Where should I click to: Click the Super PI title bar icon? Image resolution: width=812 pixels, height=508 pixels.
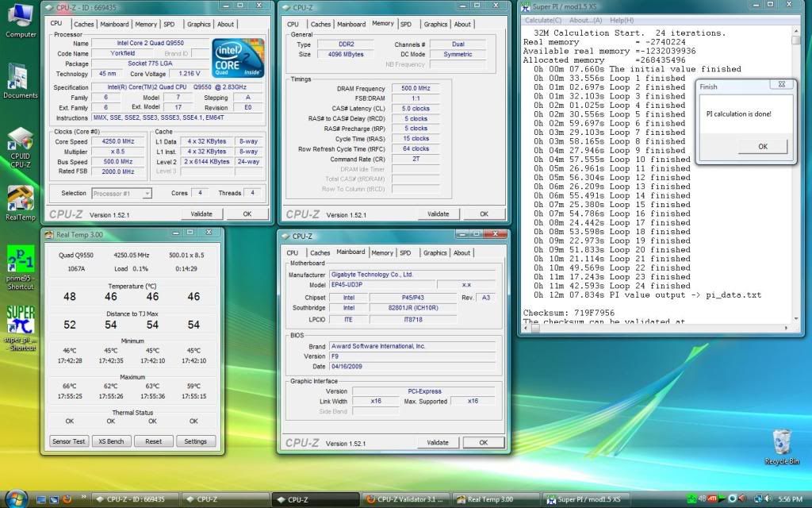point(527,6)
